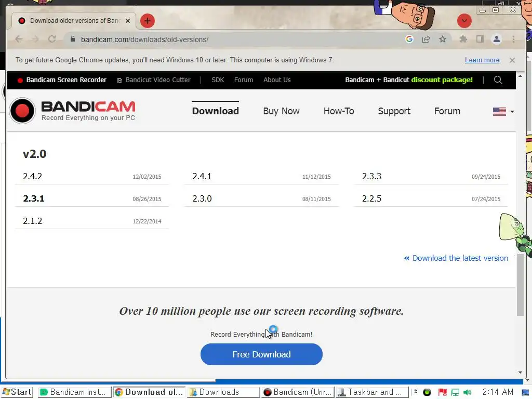Open Chrome profile avatar
Screen dimensions: 532x399
496,39
